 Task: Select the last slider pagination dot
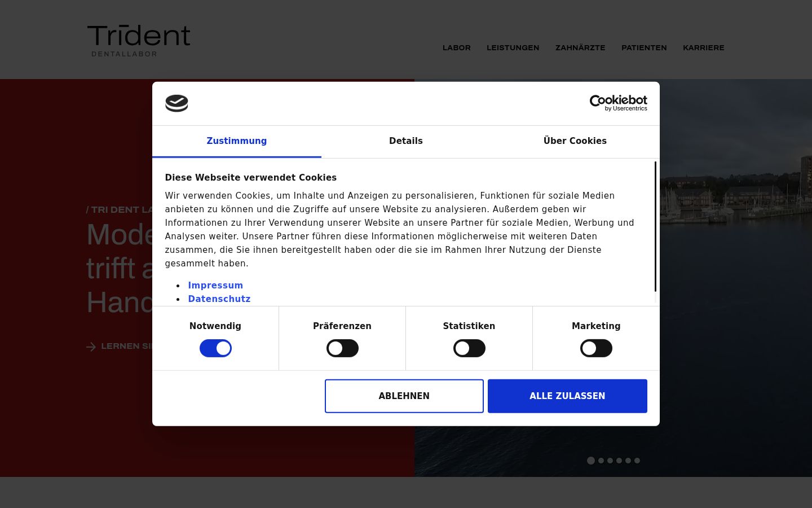click(x=637, y=461)
